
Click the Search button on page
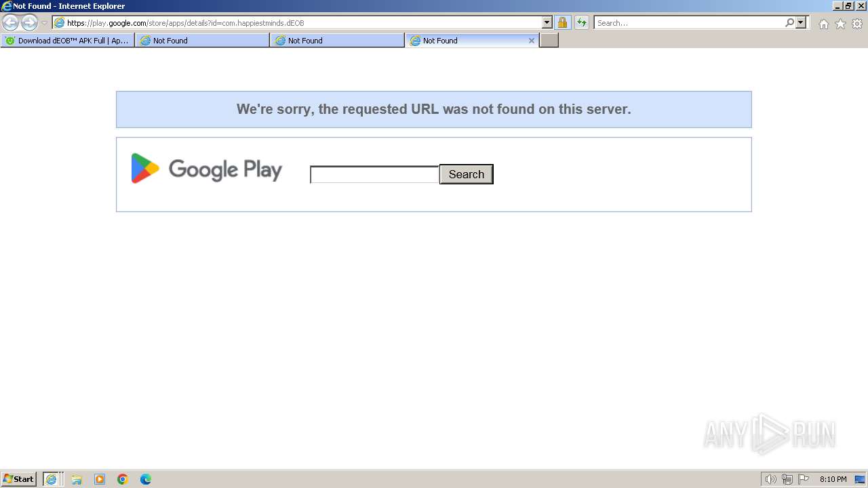click(467, 174)
